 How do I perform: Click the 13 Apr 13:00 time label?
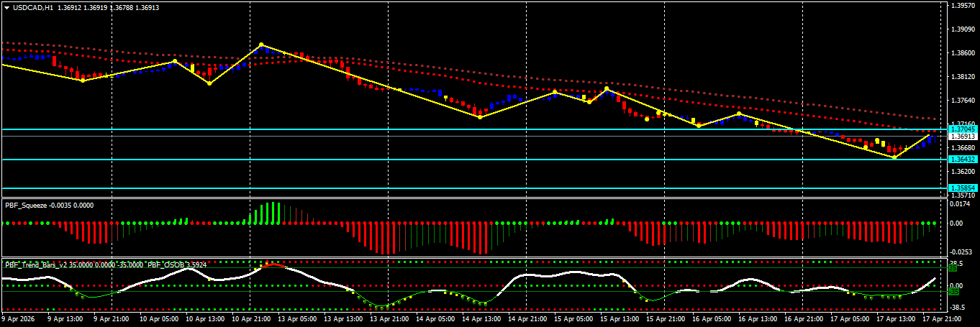[342, 318]
